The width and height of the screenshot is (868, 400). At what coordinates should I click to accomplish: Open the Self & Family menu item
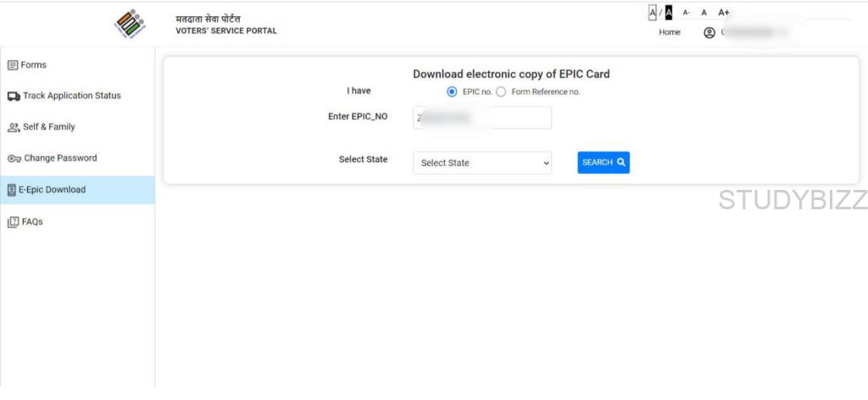point(49,127)
